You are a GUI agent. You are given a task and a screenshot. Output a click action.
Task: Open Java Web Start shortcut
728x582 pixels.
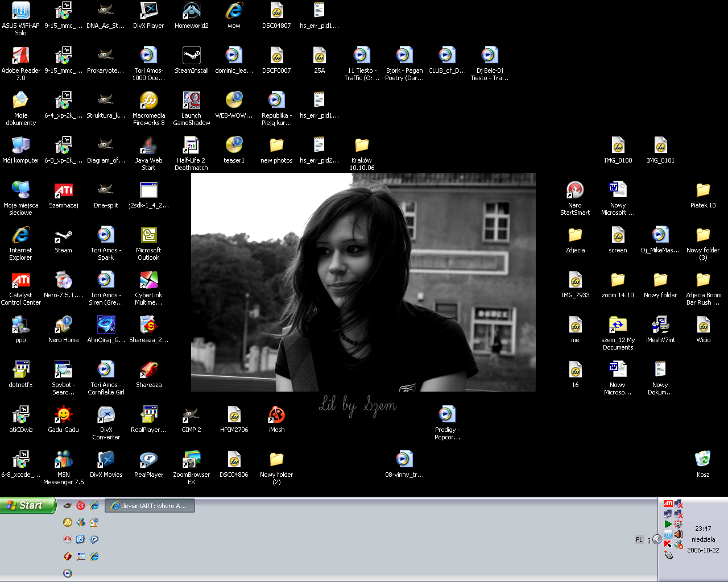pos(148,153)
